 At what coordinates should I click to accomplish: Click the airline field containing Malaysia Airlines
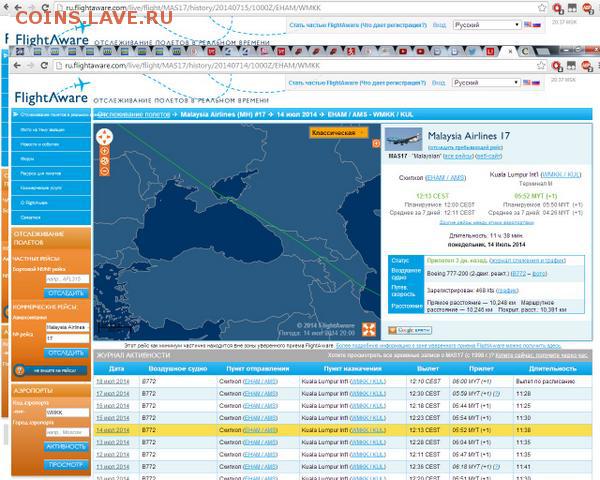click(67, 327)
